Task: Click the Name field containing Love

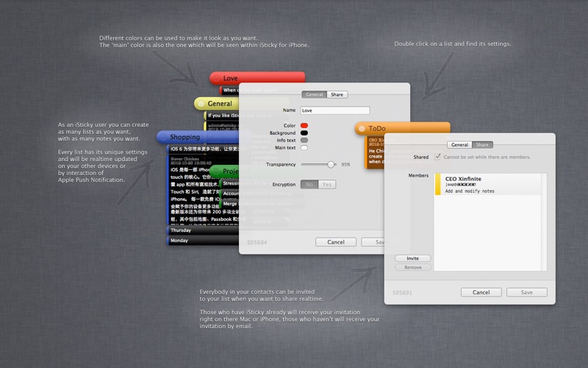Action: (x=335, y=110)
